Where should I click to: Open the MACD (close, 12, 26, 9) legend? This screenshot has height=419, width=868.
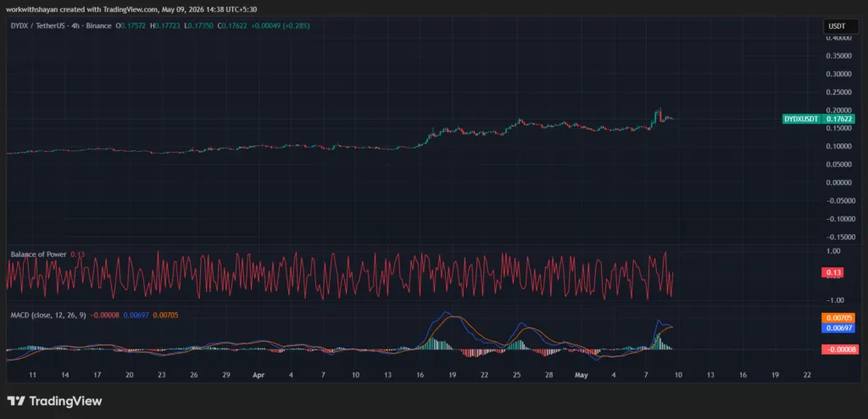(48, 315)
